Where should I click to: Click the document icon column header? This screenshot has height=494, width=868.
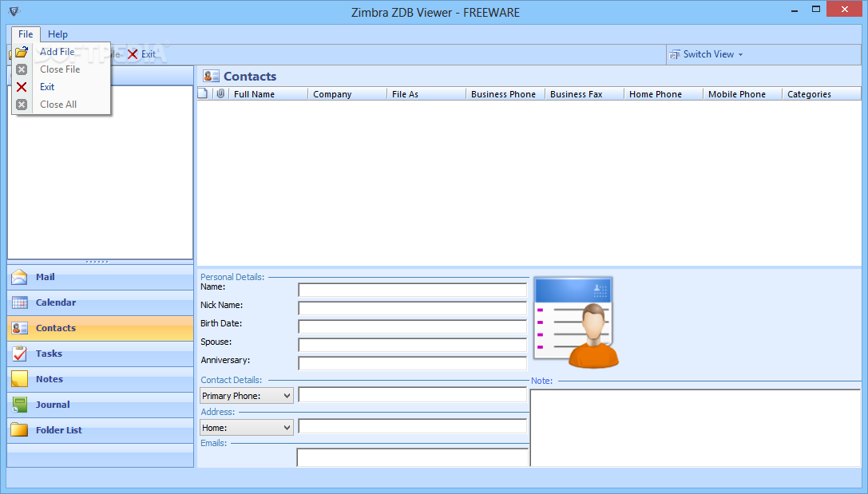(203, 93)
